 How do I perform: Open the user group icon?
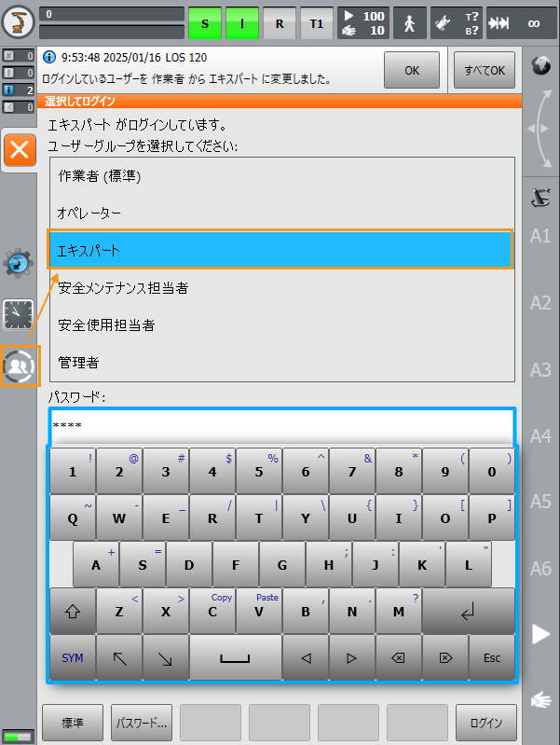point(20,366)
